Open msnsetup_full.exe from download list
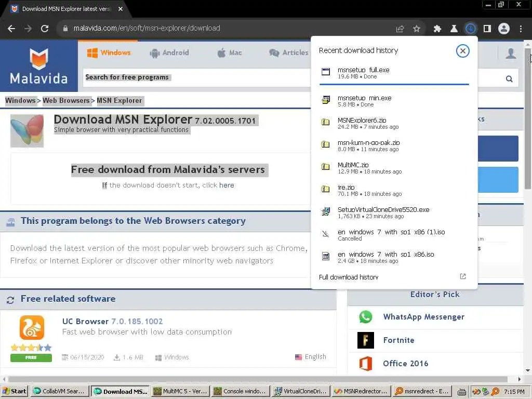 [394, 73]
